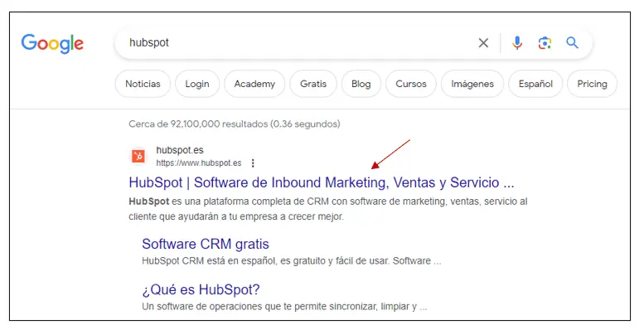Select the Gratis filter chip
Viewport: 644px width, 330px height.
pyautogui.click(x=313, y=84)
